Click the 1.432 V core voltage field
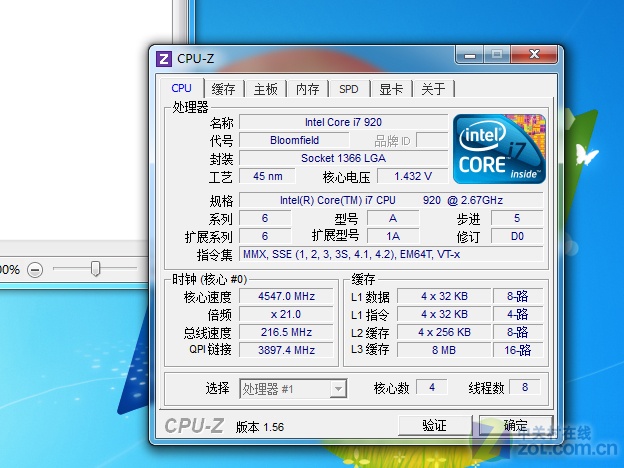This screenshot has width=624, height=468. tap(413, 176)
